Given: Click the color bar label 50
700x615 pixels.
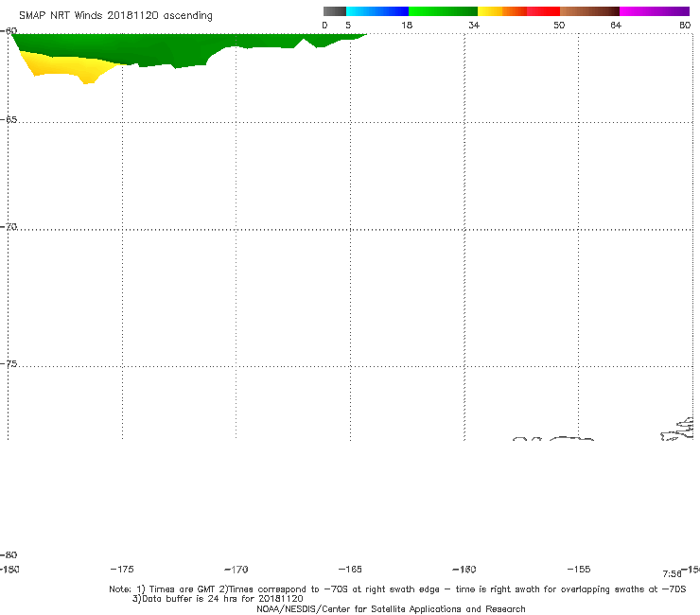Looking at the screenshot, I should tap(559, 25).
